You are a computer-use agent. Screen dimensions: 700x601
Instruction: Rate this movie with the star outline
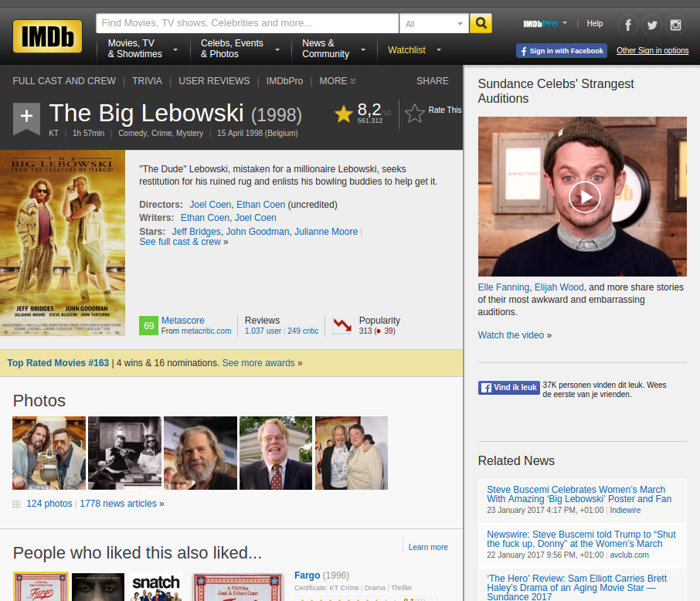click(x=415, y=114)
